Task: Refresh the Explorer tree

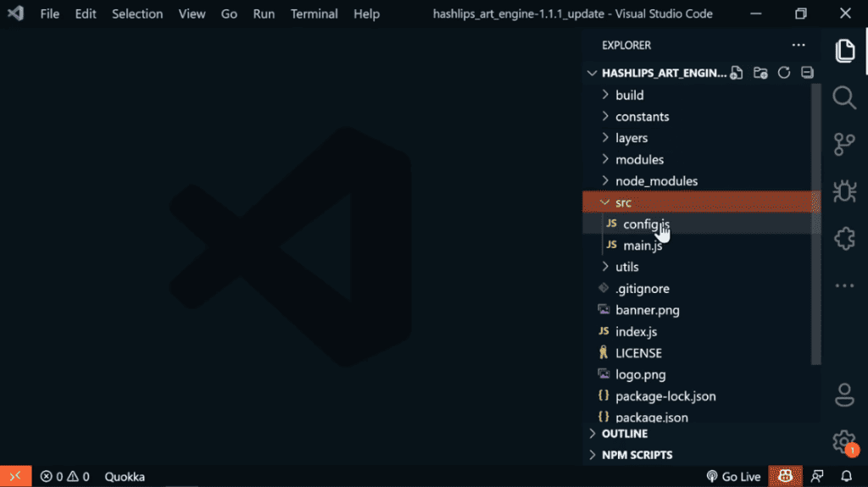Action: tap(784, 73)
